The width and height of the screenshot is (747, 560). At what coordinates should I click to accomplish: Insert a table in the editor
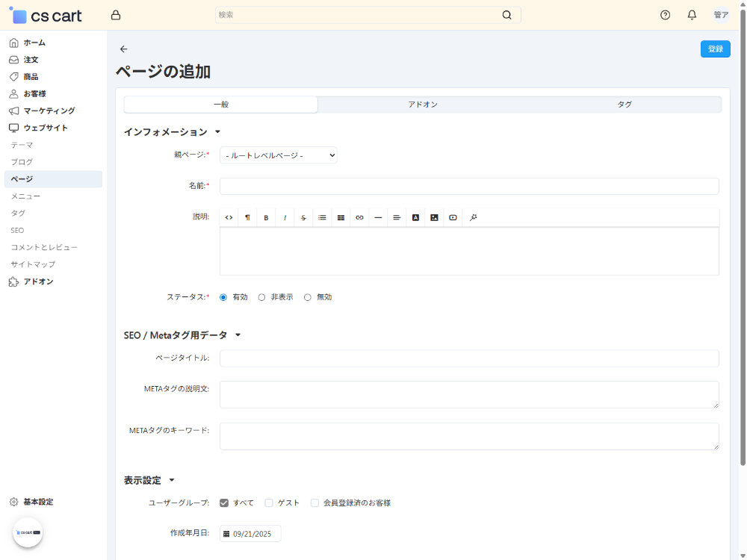point(341,217)
